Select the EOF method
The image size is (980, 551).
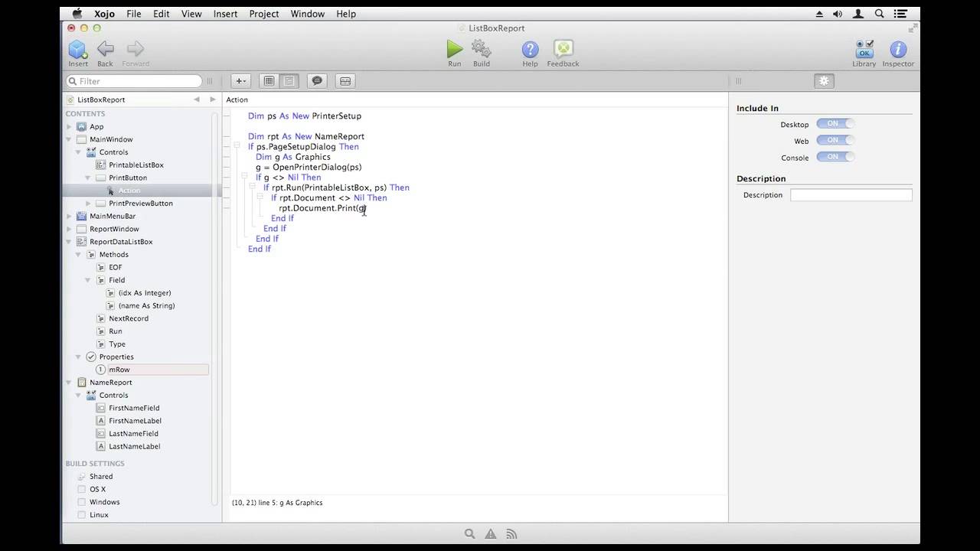pyautogui.click(x=116, y=267)
